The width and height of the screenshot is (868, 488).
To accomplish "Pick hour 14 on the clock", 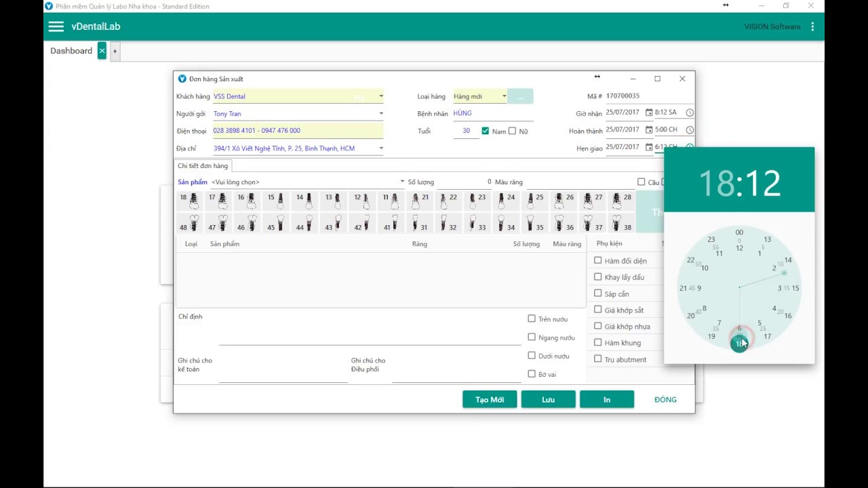I will [788, 260].
